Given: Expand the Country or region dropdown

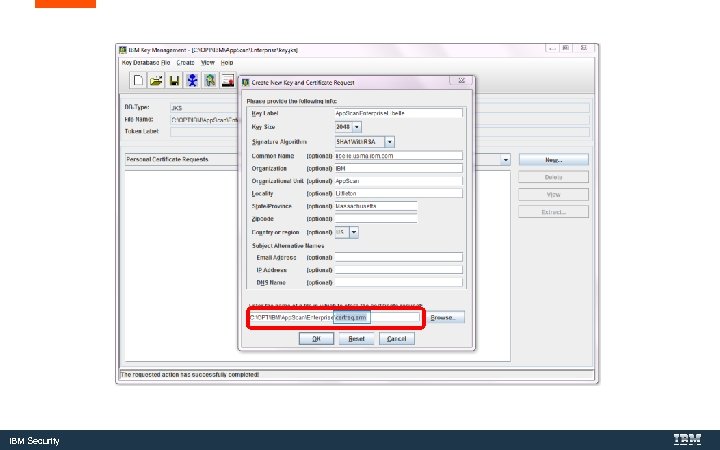Looking at the screenshot, I should click(x=354, y=232).
